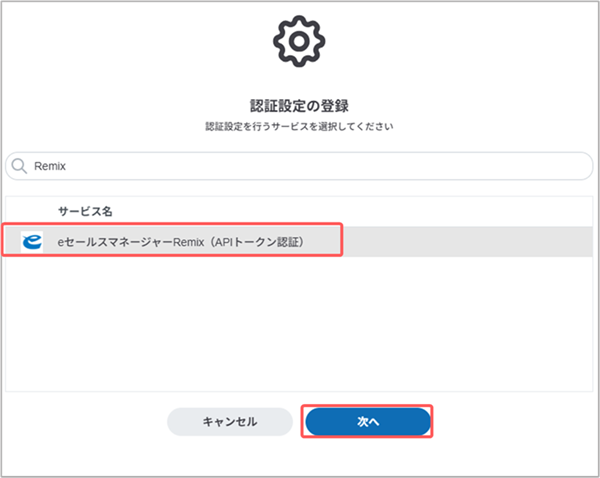Click the word Remix in the search box
The image size is (600, 478).
pos(50,166)
